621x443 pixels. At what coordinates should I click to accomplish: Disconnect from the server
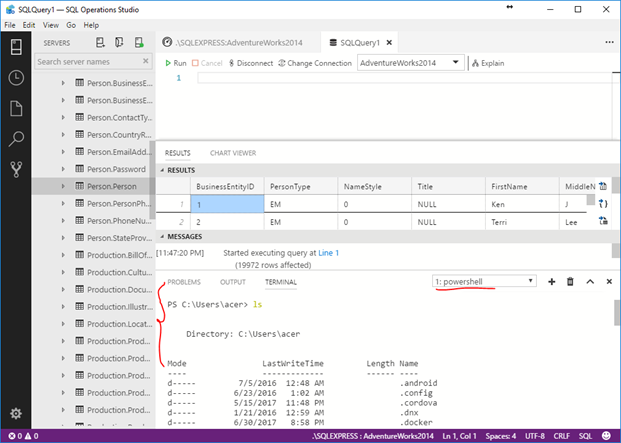pyautogui.click(x=251, y=63)
